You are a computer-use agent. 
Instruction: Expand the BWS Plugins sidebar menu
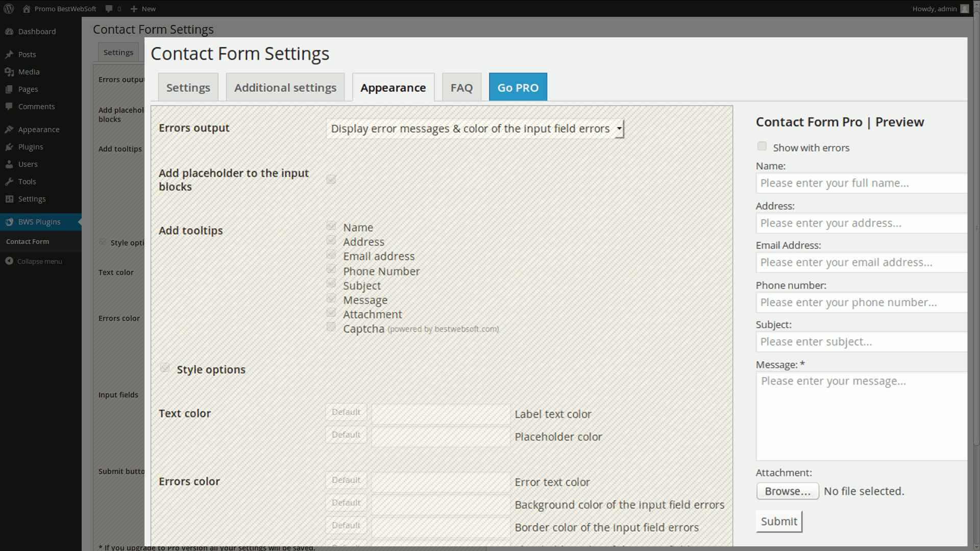tap(39, 222)
